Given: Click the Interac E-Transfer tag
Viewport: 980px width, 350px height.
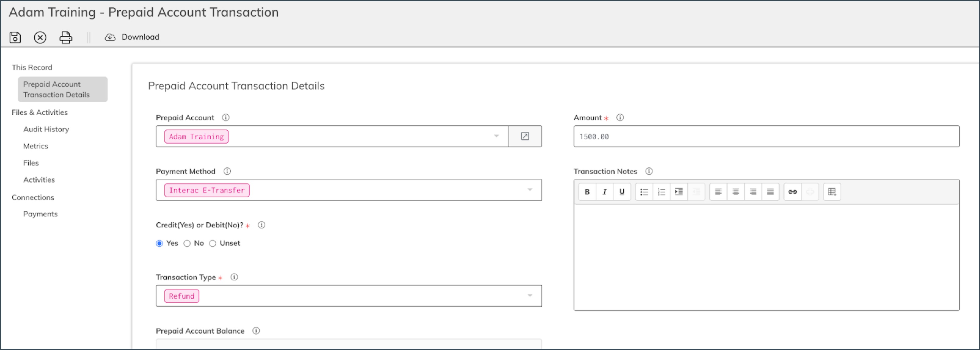Looking at the screenshot, I should click(x=207, y=190).
